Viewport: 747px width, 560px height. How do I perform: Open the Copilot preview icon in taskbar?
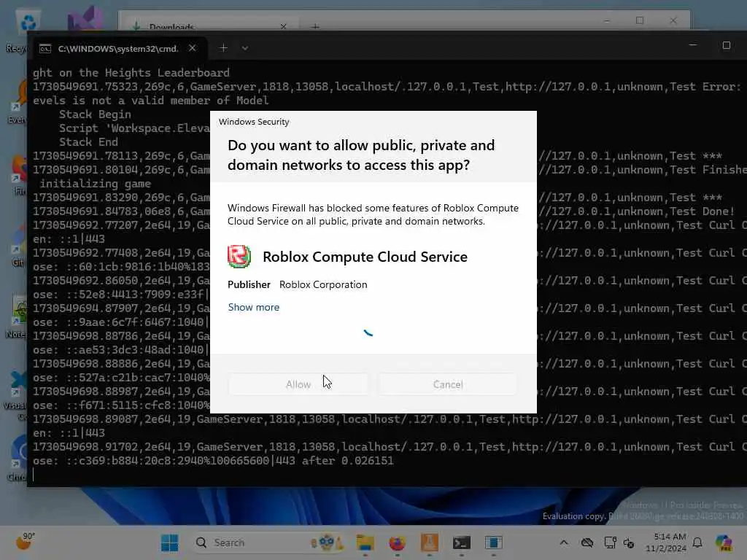tap(724, 542)
